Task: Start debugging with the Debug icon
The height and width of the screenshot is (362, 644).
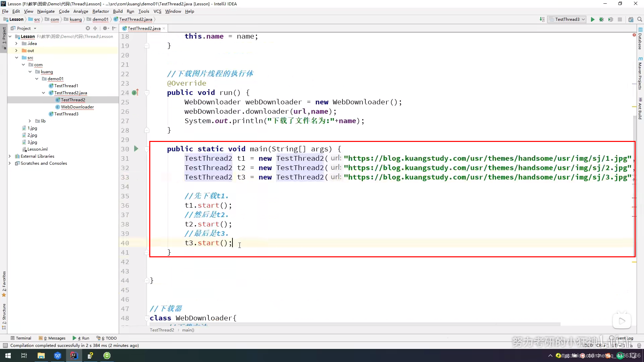Action: click(601, 19)
